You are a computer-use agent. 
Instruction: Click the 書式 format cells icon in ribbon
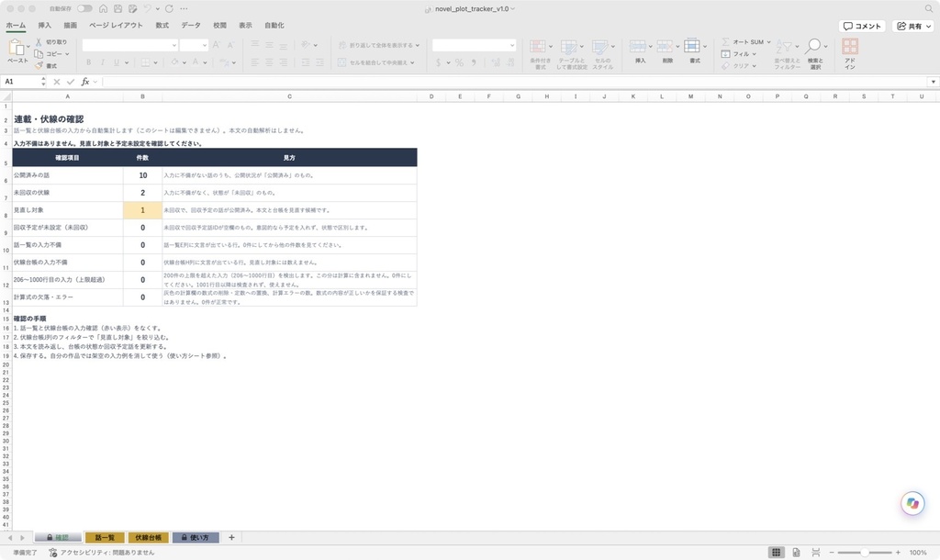(692, 47)
